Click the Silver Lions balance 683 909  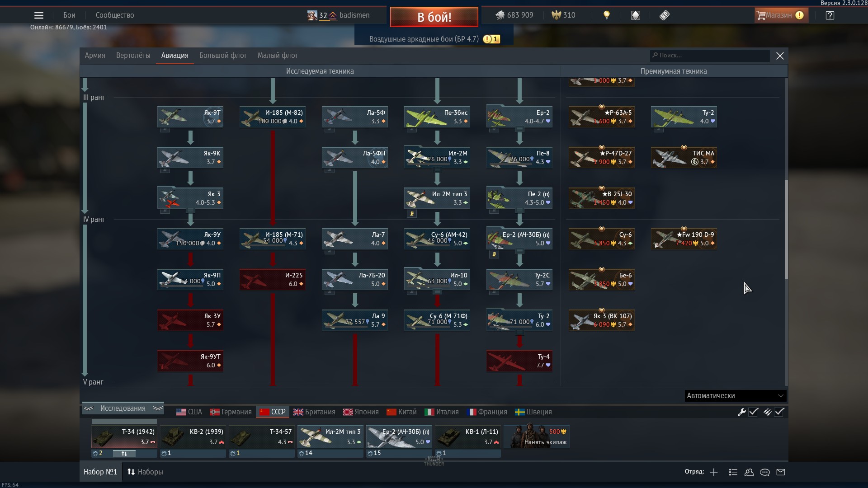click(x=514, y=15)
